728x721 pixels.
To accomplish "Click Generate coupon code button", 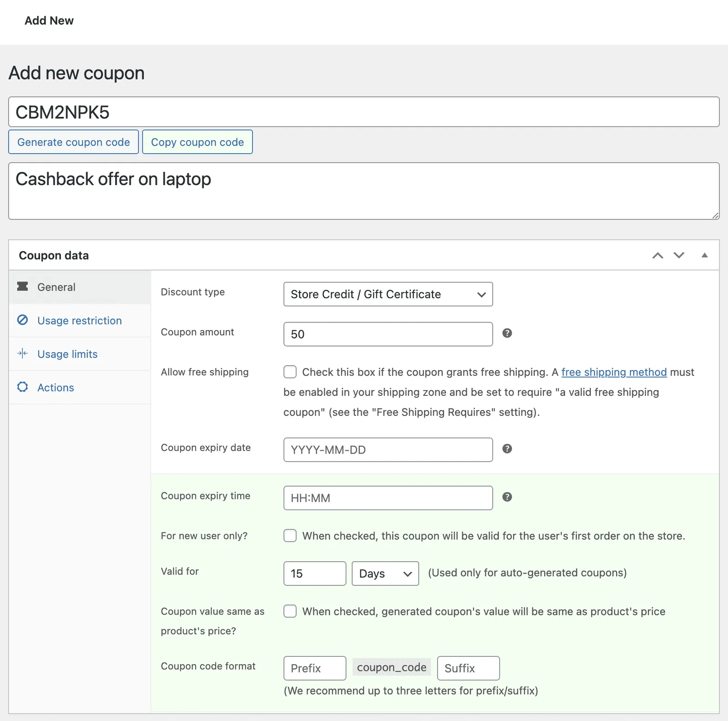I will click(74, 142).
